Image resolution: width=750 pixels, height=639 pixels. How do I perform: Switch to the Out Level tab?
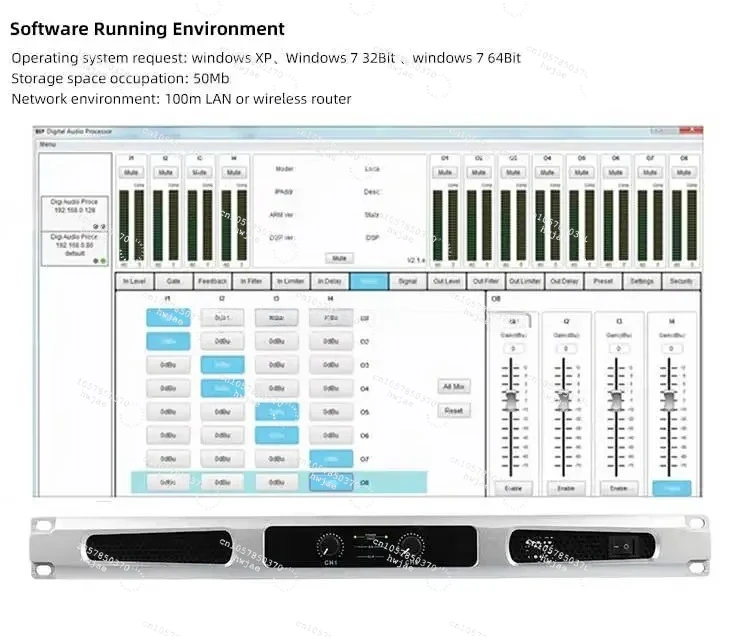(x=447, y=281)
